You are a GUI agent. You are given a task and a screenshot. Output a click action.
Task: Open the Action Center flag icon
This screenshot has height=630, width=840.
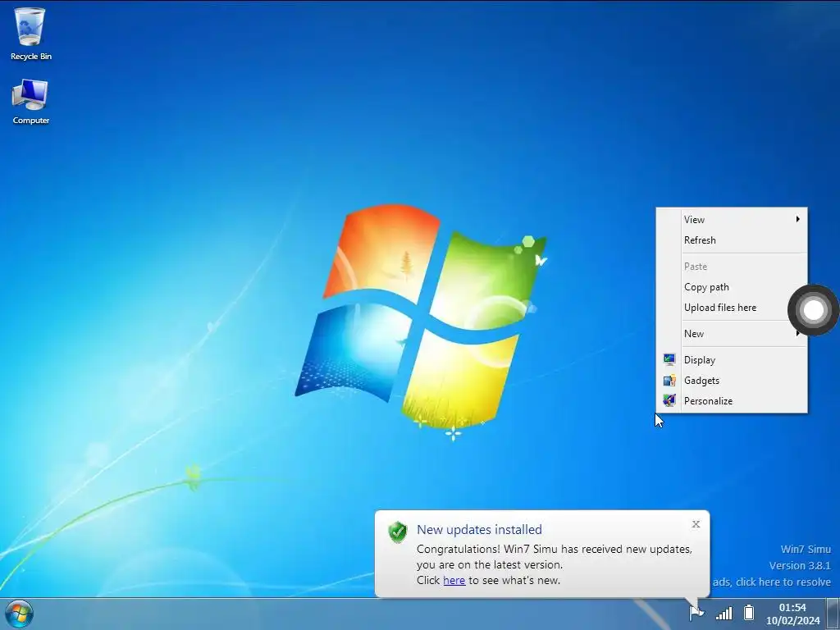pos(696,613)
